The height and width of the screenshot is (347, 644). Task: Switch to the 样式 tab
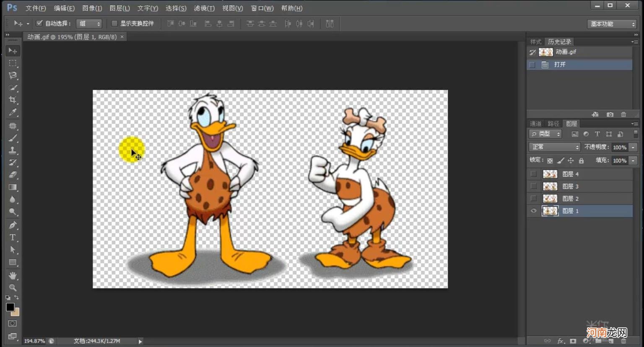point(536,41)
